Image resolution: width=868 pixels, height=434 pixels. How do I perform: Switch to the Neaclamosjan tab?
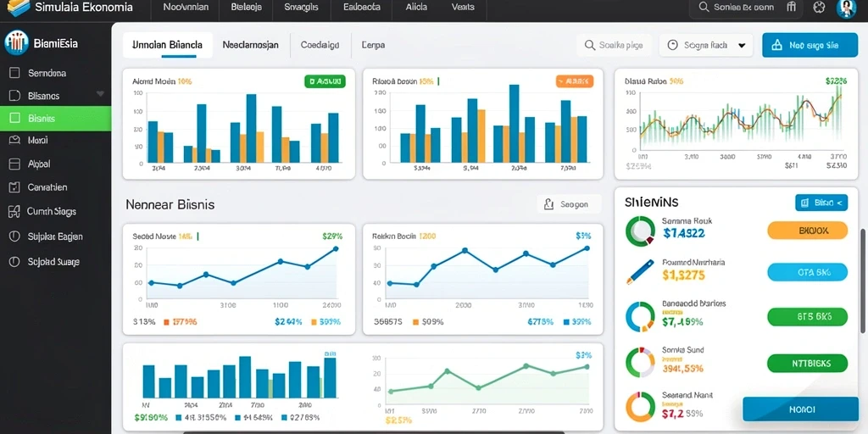click(x=250, y=46)
